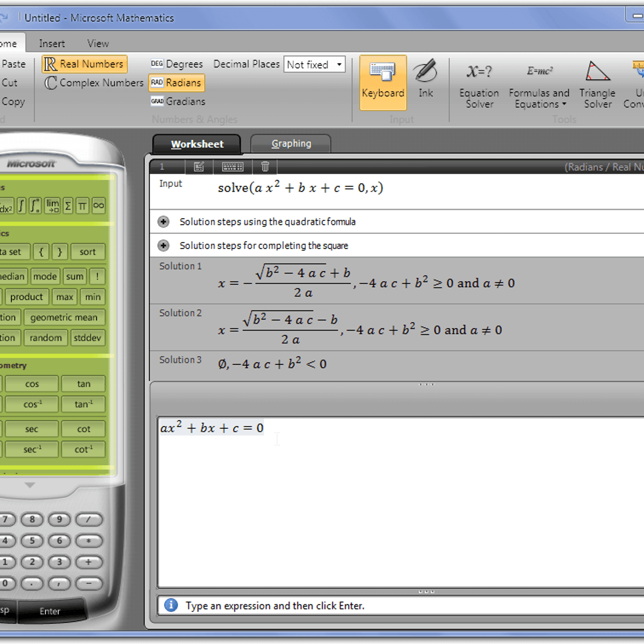Click the decimal point key on keypad
Viewport: 644px width, 644px height.
tap(32, 583)
